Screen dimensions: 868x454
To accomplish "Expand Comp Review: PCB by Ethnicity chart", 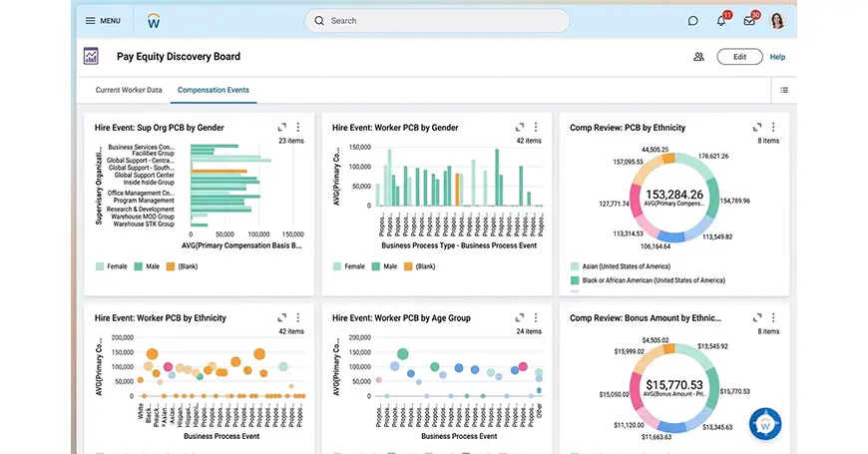I will coord(757,128).
